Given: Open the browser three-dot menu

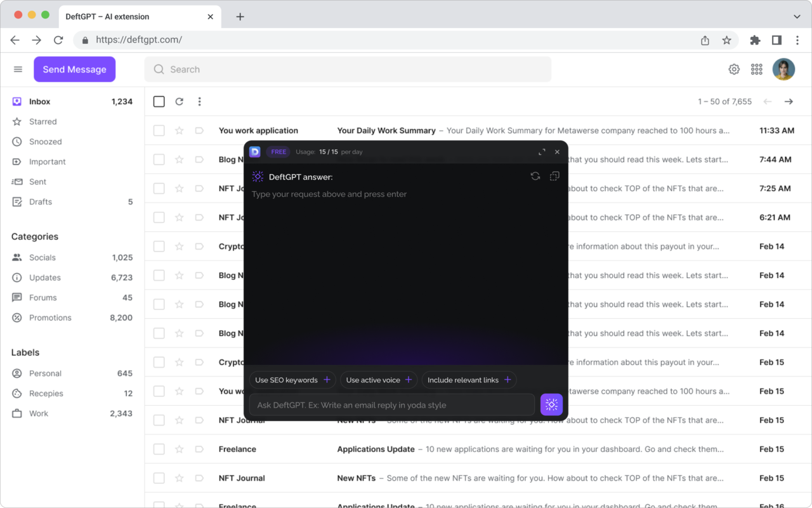Looking at the screenshot, I should (797, 40).
